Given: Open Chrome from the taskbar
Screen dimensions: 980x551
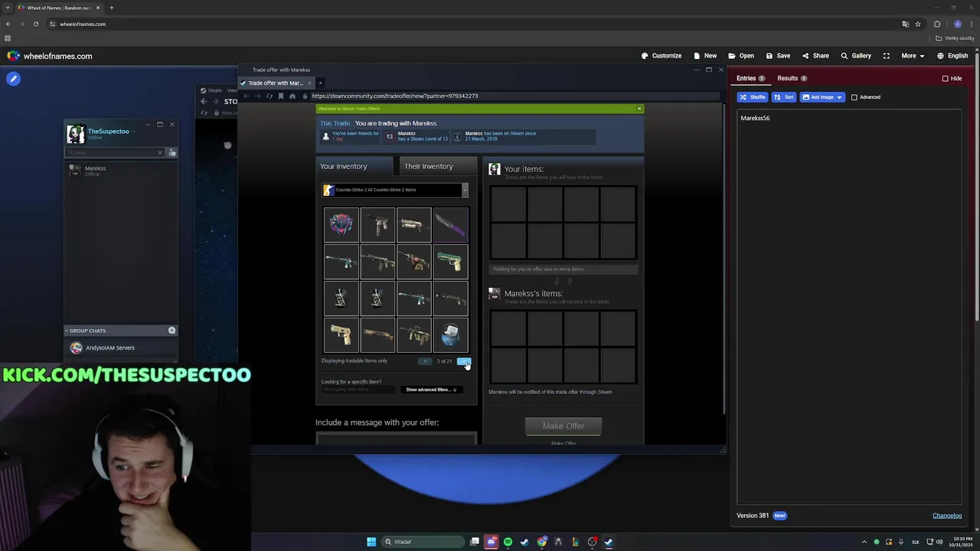Looking at the screenshot, I should (542, 542).
